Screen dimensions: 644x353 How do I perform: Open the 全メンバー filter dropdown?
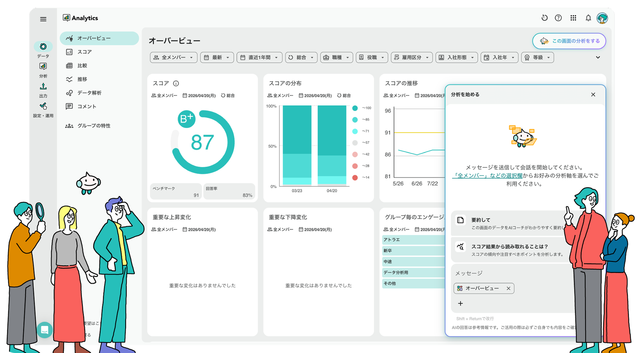tap(173, 58)
